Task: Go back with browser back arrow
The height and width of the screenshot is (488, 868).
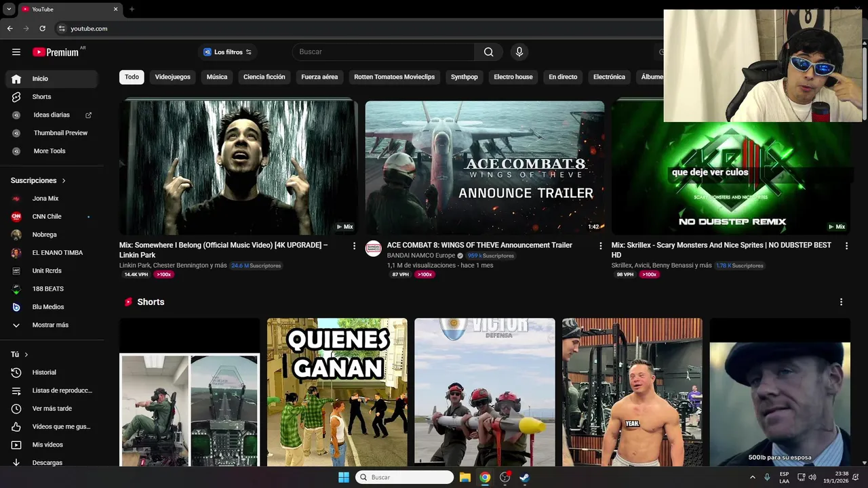Action: pos(9,28)
